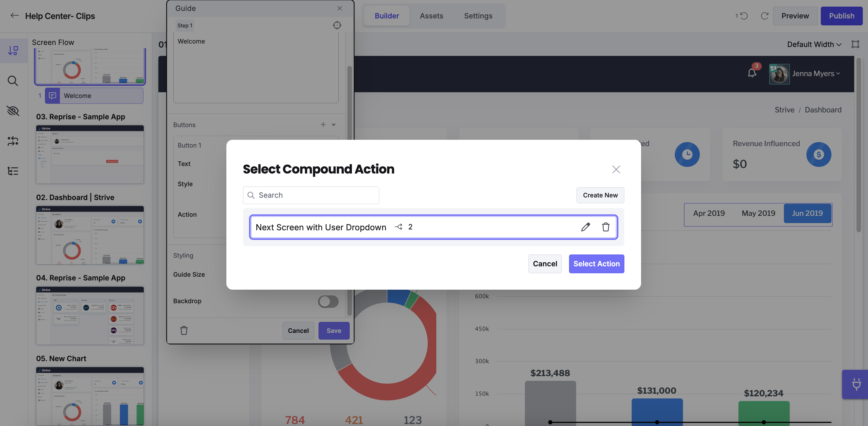Save the guide settings
Viewport: 868px width, 426px height.
coord(333,331)
